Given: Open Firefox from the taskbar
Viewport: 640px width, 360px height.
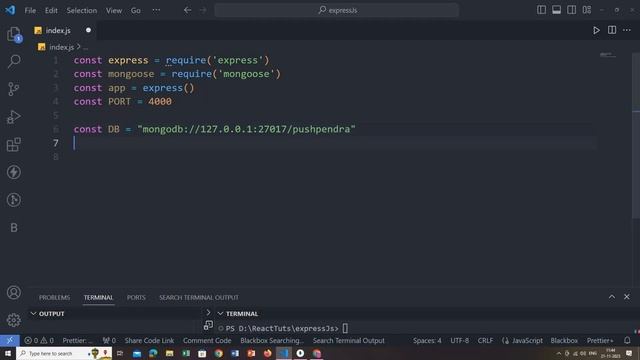Looking at the screenshot, I should (x=267, y=353).
